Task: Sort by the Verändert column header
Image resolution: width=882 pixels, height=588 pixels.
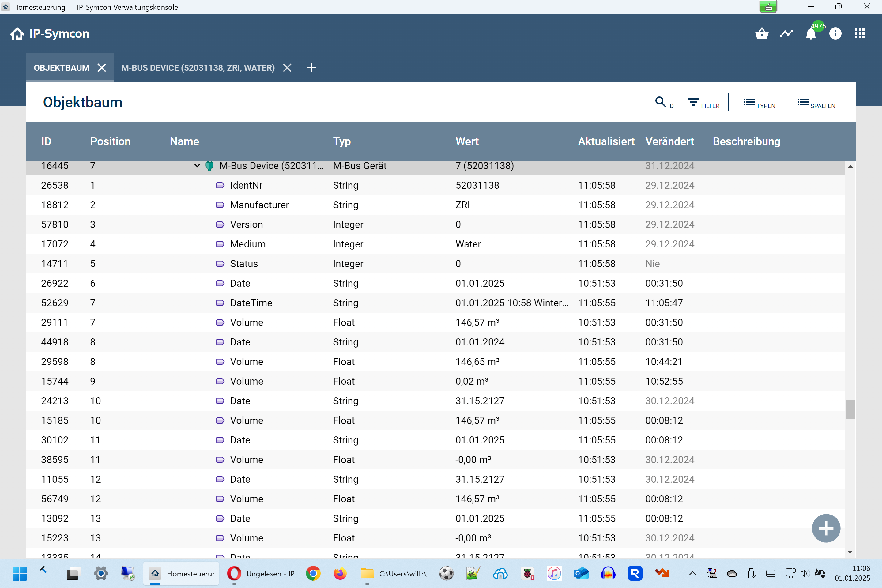Action: click(669, 141)
